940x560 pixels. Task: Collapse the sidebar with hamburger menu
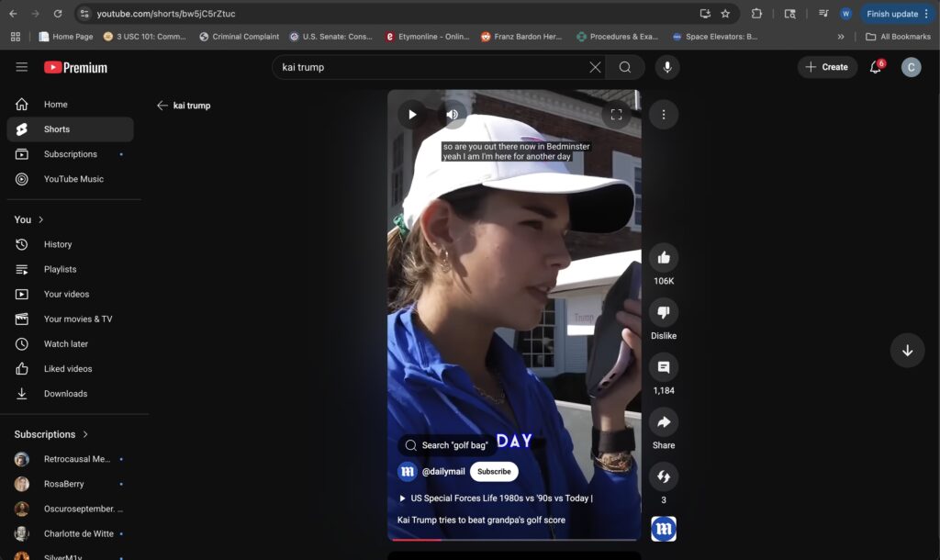coord(22,67)
